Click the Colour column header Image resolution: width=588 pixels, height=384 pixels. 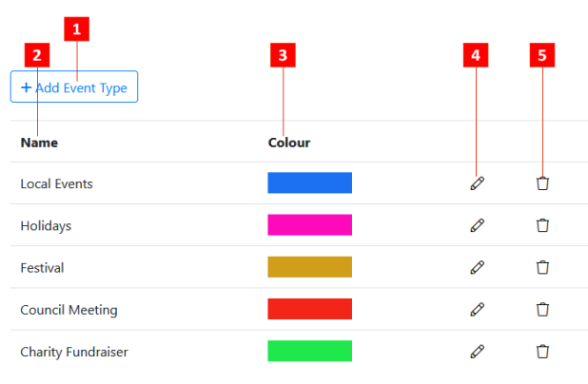click(x=289, y=143)
